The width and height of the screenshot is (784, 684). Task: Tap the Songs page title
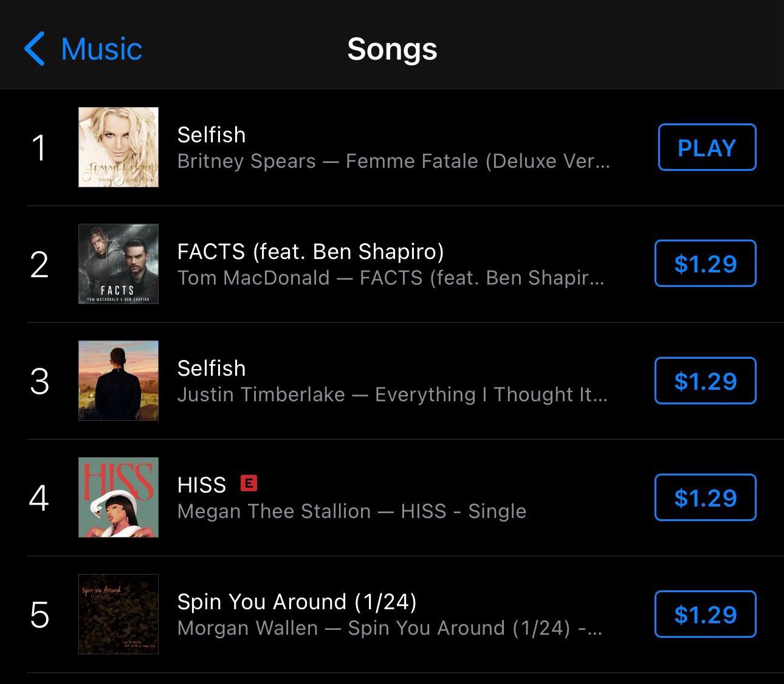click(x=392, y=49)
